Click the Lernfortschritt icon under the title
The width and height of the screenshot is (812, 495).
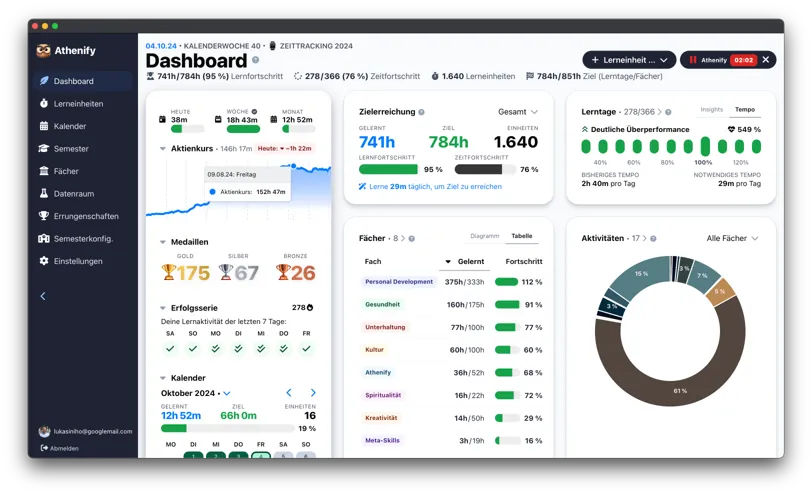[x=150, y=76]
